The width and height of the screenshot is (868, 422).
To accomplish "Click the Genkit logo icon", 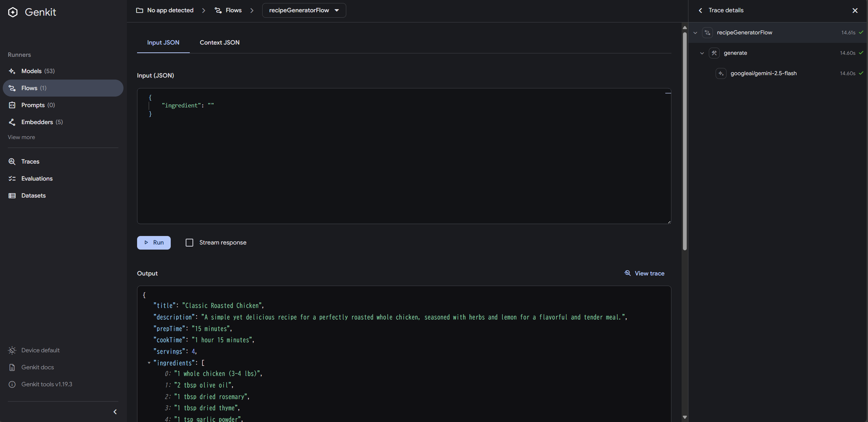I will point(13,12).
